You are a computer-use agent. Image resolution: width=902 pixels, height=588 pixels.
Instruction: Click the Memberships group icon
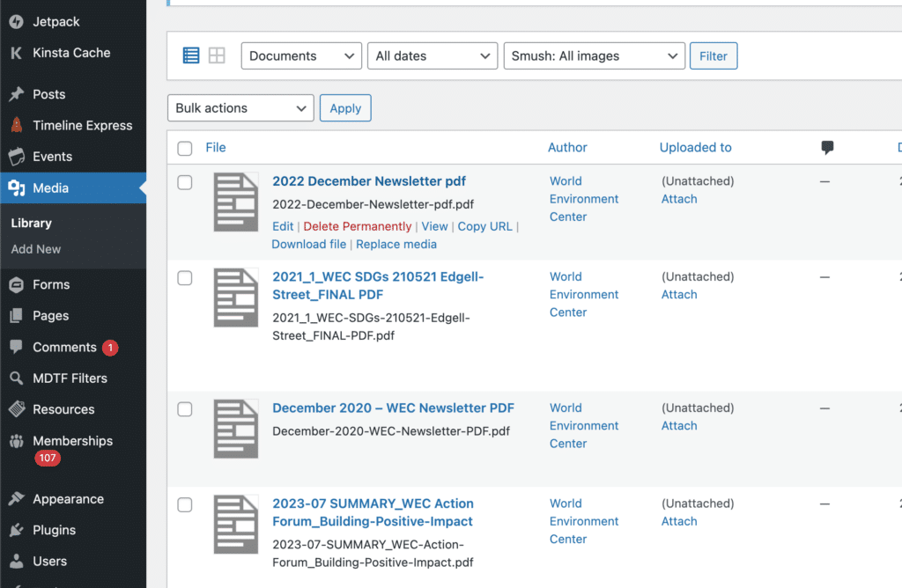pyautogui.click(x=16, y=441)
